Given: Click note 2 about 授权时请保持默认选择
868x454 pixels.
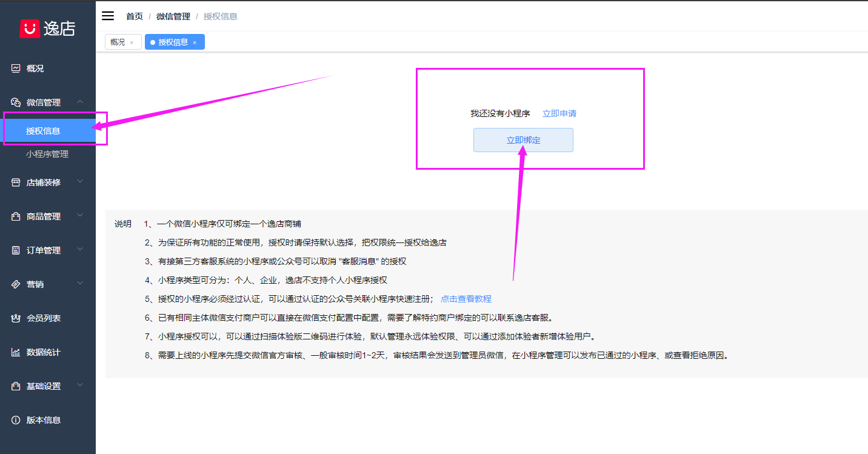Looking at the screenshot, I should (296, 242).
